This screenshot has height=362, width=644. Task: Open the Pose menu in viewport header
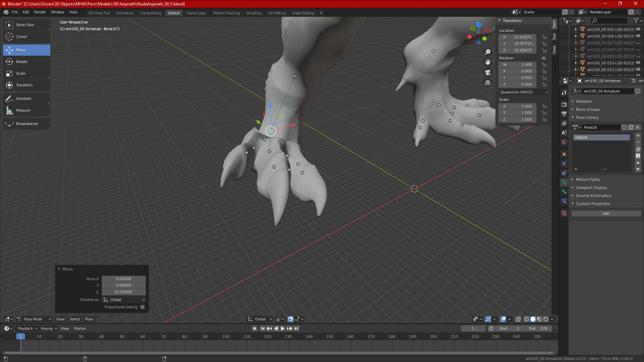(89, 319)
